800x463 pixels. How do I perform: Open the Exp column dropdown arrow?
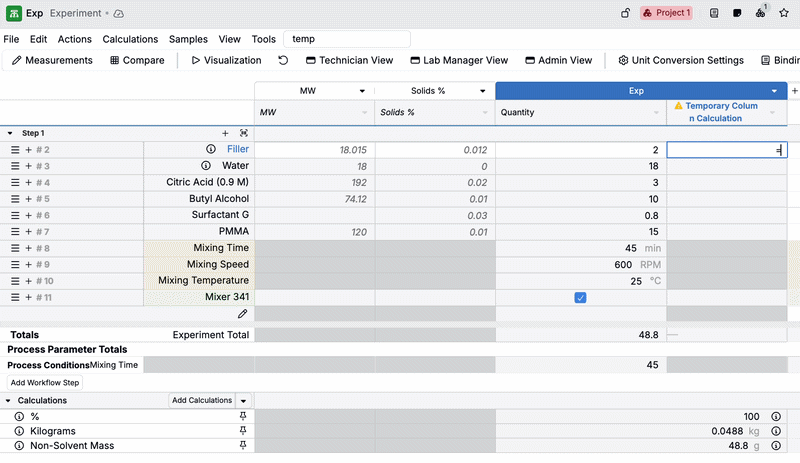775,91
